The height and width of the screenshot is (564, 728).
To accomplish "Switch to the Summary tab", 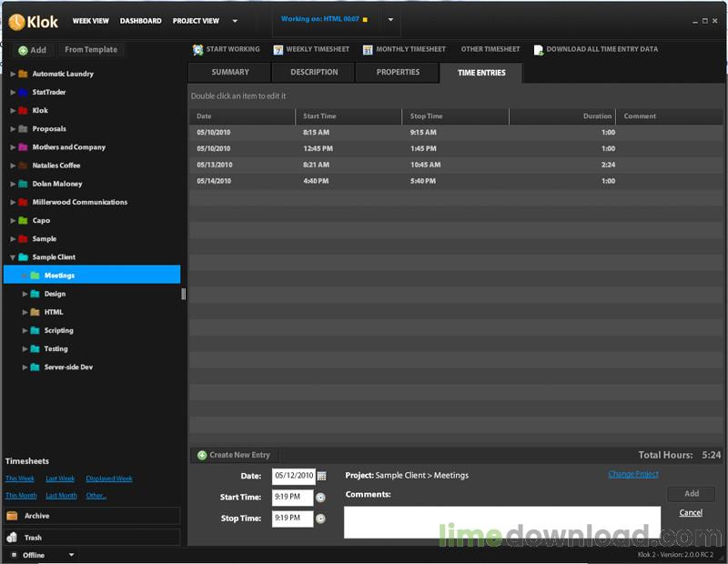I will [230, 73].
